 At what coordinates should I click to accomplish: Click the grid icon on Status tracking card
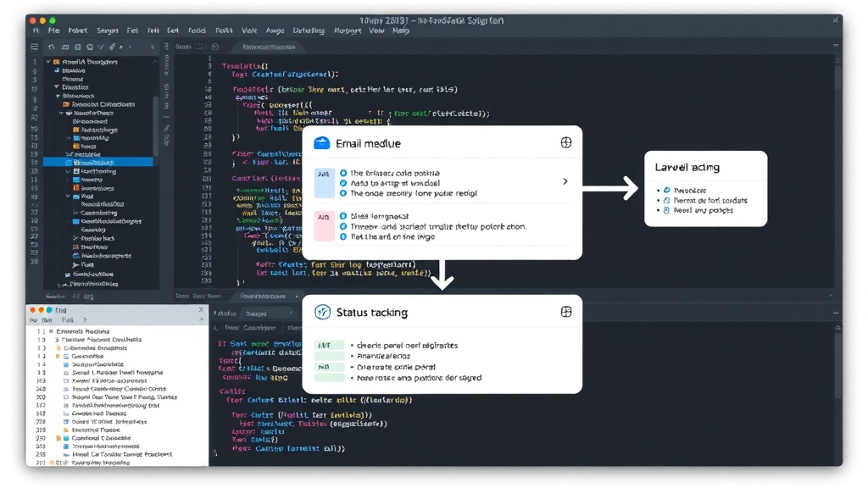(565, 312)
